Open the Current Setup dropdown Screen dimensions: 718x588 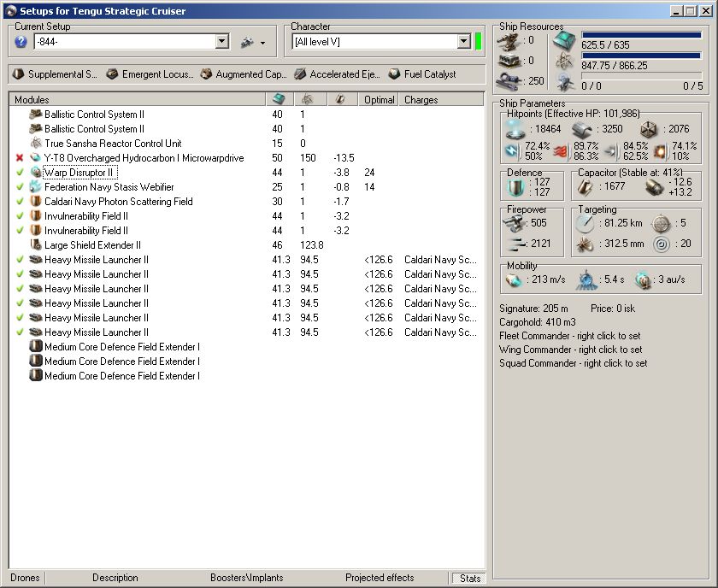[222, 42]
